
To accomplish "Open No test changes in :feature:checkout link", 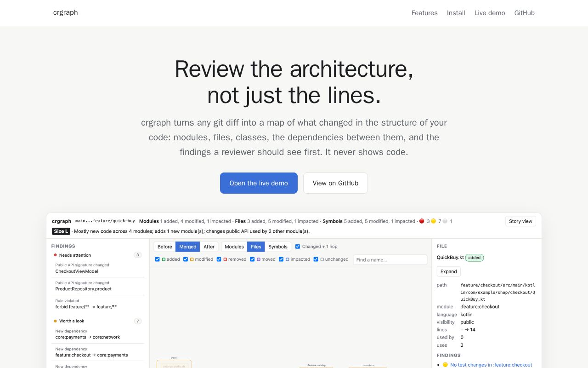I will (491, 365).
